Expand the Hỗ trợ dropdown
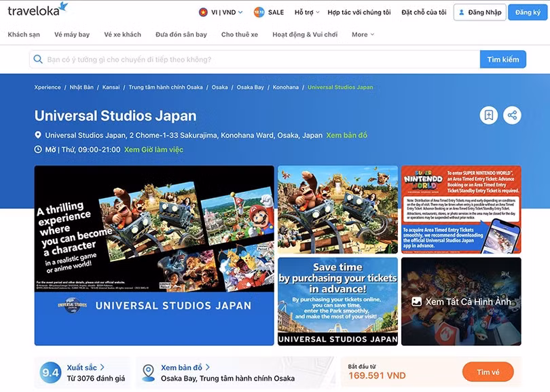The height and width of the screenshot is (392, 550). (x=307, y=12)
